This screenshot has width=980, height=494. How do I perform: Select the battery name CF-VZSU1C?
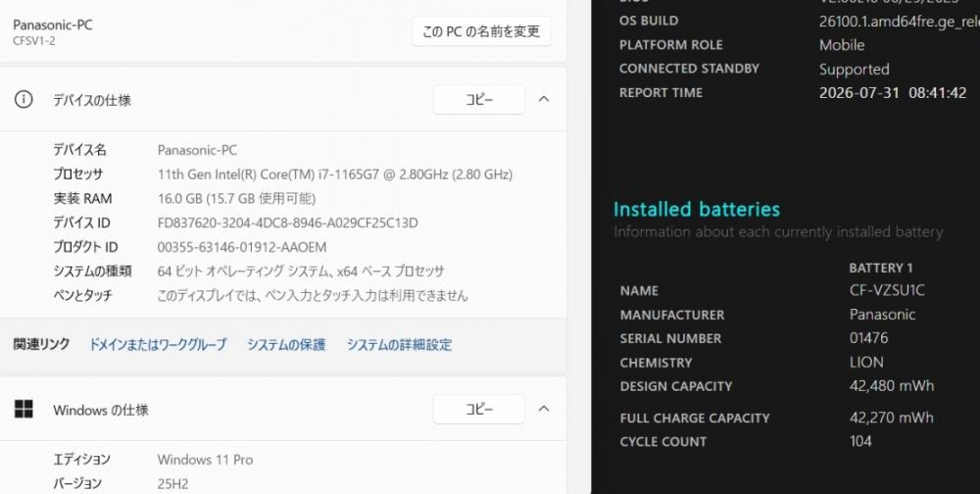(x=887, y=290)
